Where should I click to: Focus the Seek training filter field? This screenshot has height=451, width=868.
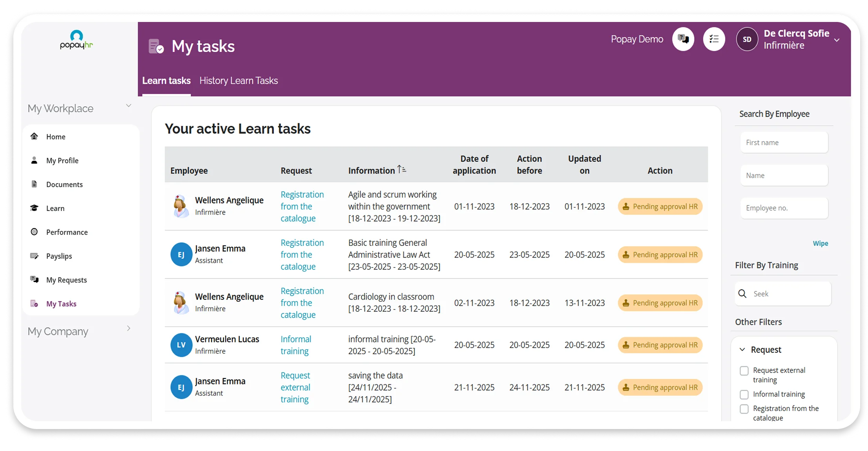(x=783, y=294)
